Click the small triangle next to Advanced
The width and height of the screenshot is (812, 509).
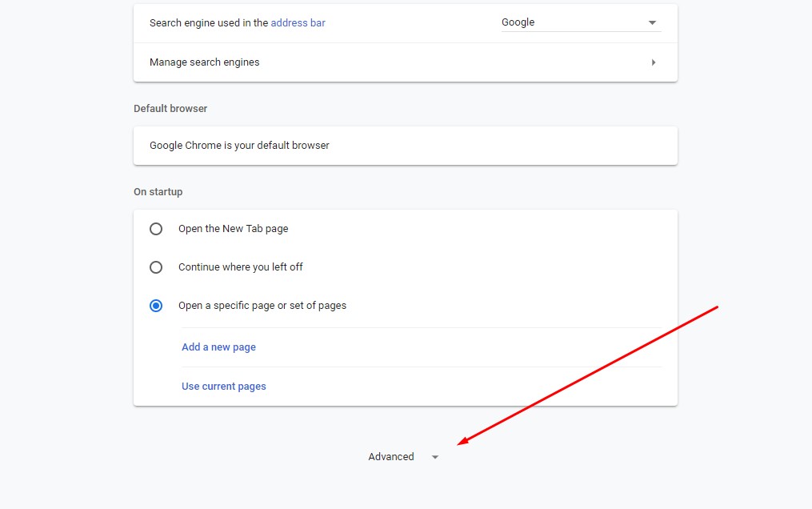[435, 458]
